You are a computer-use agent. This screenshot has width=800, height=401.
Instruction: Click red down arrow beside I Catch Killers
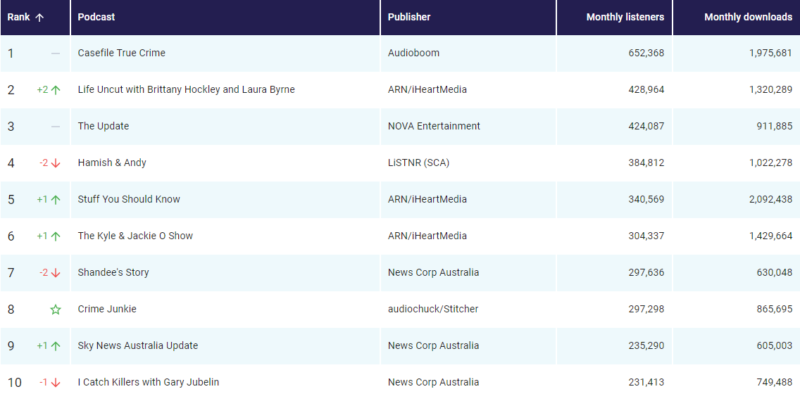point(56,382)
